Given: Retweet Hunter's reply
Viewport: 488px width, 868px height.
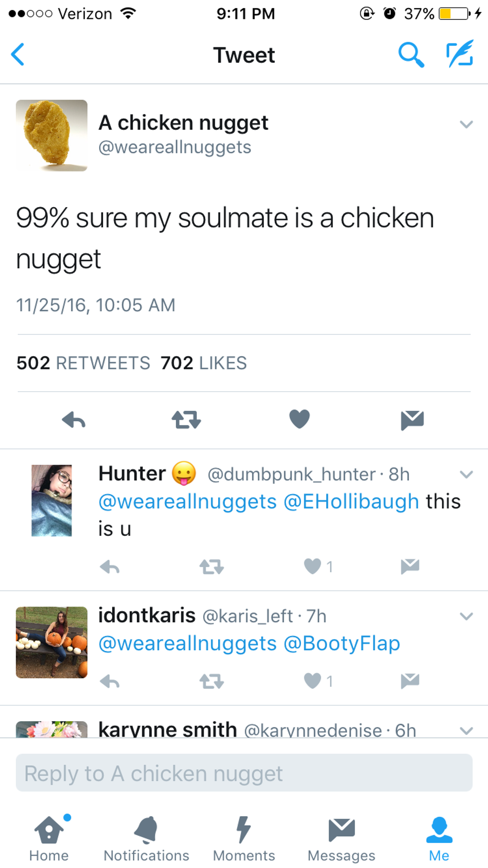Looking at the screenshot, I should click(211, 566).
